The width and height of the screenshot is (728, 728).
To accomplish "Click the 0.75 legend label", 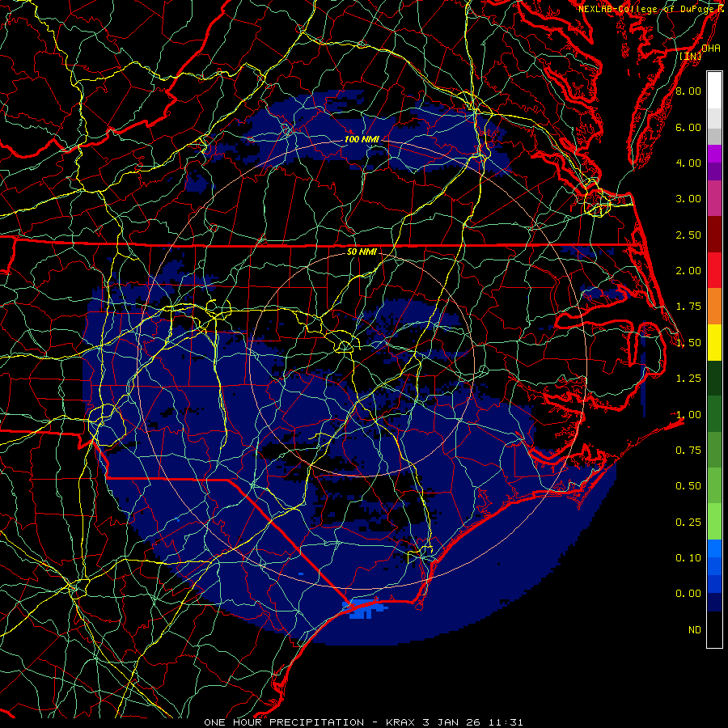I will [688, 451].
